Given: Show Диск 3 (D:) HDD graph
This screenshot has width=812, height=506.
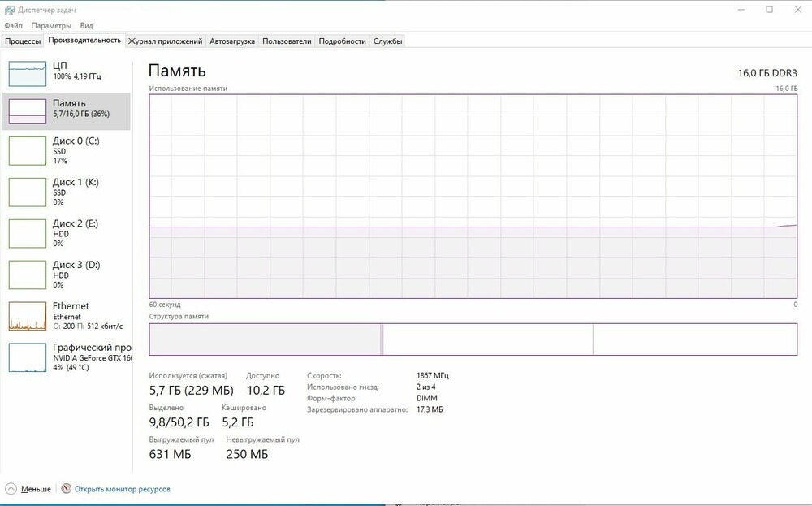Looking at the screenshot, I should tap(28, 275).
